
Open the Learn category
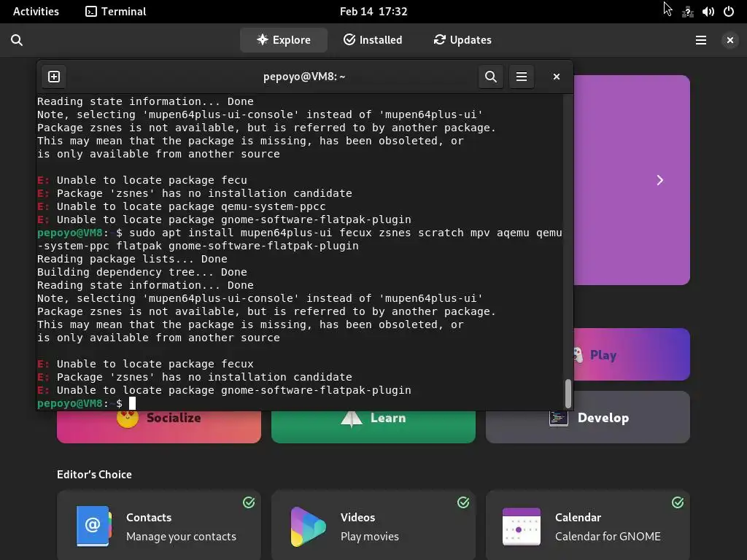pyautogui.click(x=373, y=427)
